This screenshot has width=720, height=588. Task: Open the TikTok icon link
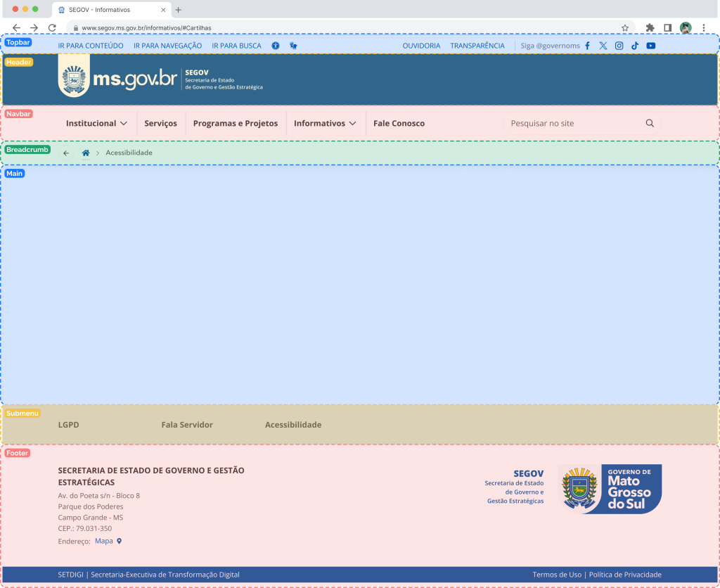635,46
